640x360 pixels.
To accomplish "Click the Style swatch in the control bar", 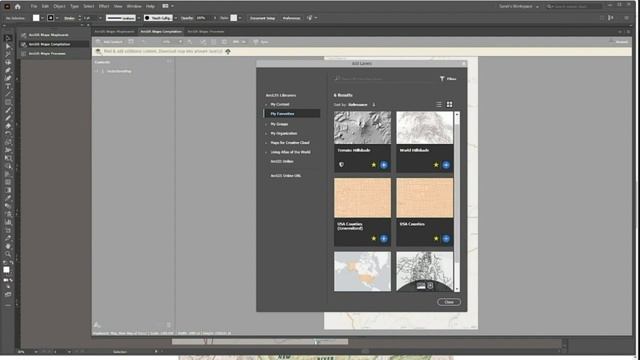I will [x=233, y=18].
